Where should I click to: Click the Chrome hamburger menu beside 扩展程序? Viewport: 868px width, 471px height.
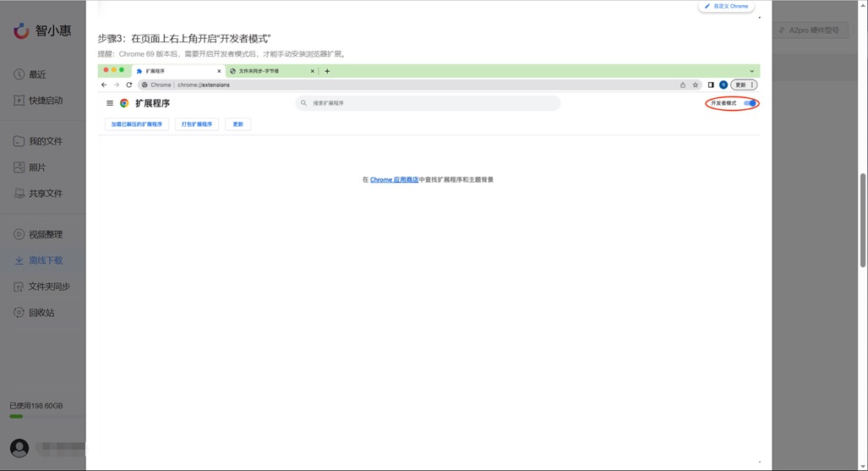click(x=110, y=103)
